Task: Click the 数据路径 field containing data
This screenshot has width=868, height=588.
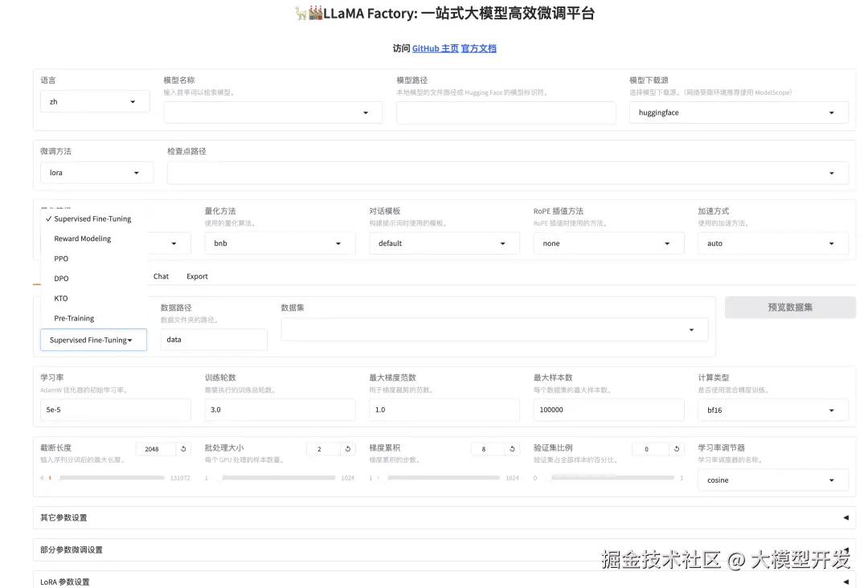Action: pyautogui.click(x=214, y=340)
